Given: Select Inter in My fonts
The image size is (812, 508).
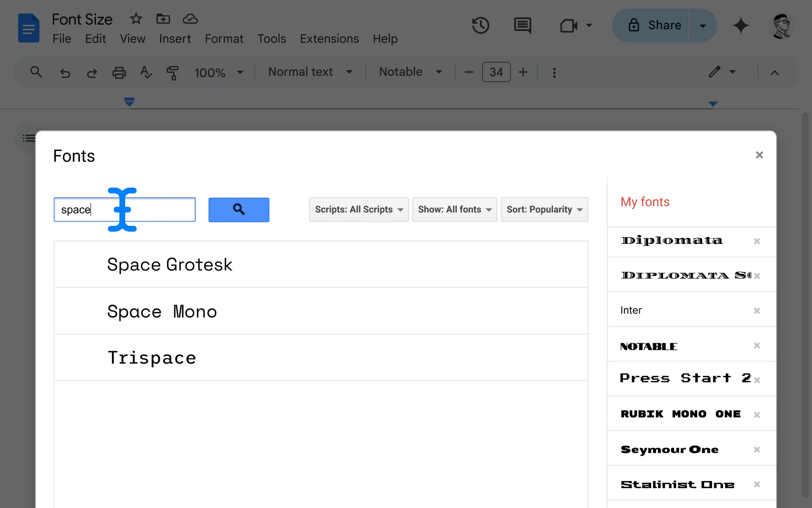Looking at the screenshot, I should point(631,310).
